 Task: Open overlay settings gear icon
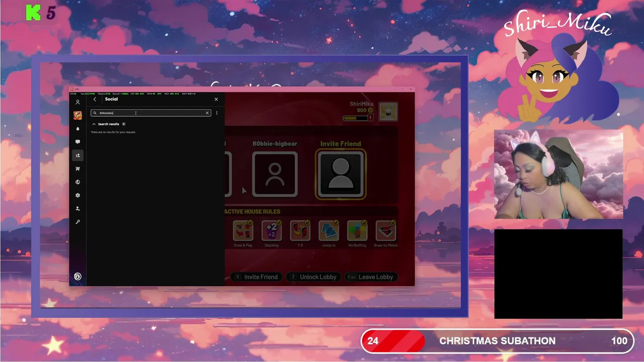tap(77, 195)
